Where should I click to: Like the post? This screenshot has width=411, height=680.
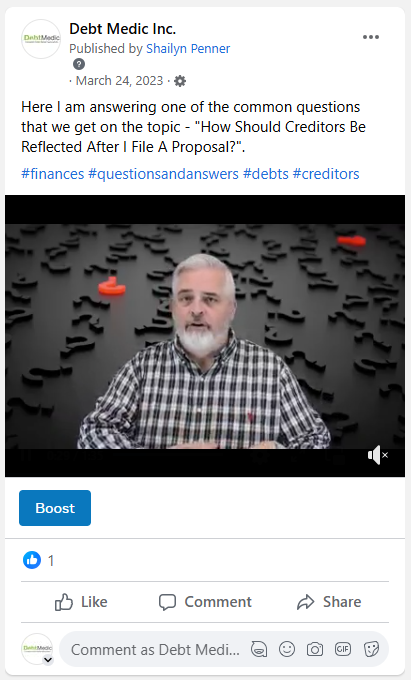pos(81,602)
